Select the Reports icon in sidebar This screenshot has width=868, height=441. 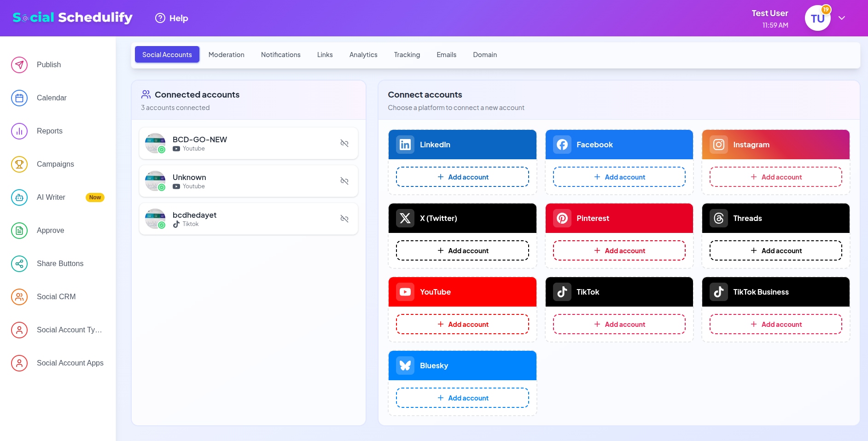point(19,131)
